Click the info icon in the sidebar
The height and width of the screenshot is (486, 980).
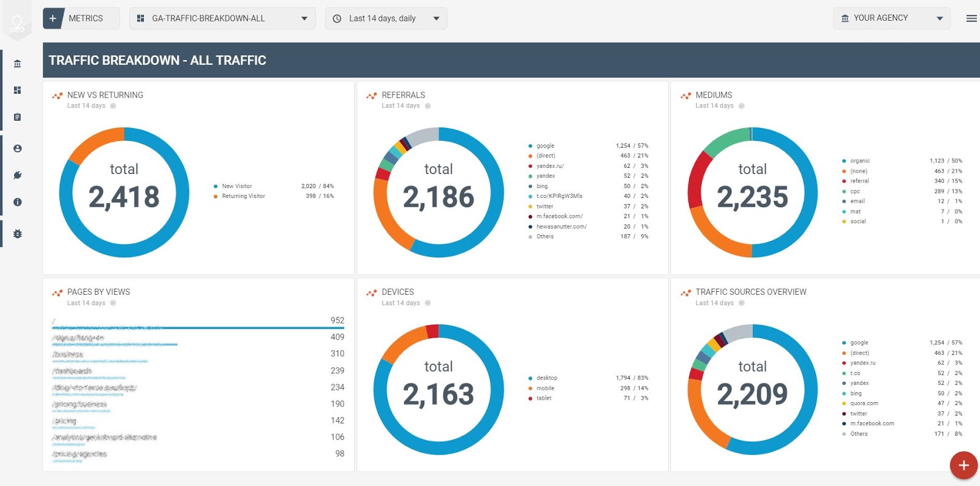(17, 202)
